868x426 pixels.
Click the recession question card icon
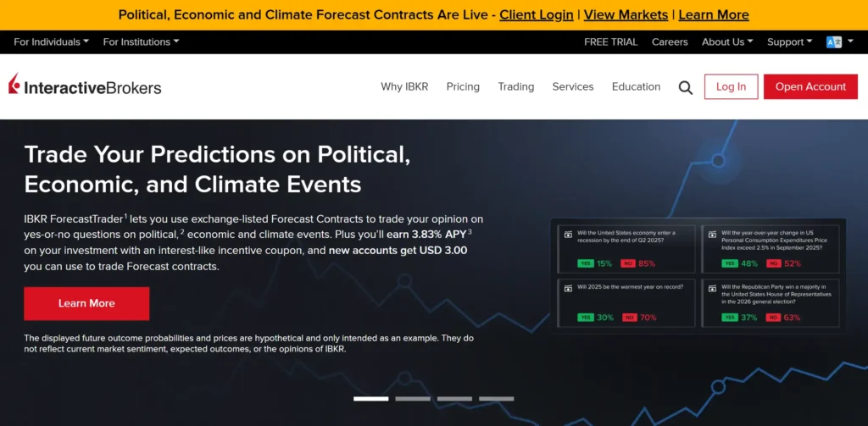pos(567,235)
